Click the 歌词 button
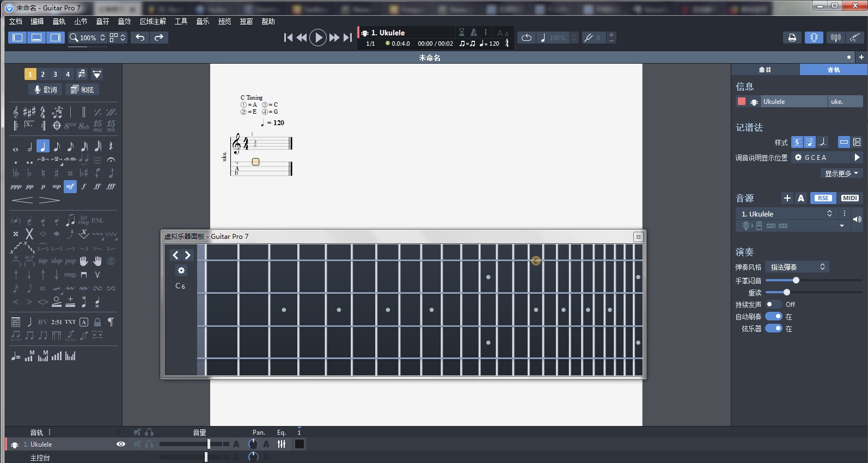The image size is (868, 463). 45,90
